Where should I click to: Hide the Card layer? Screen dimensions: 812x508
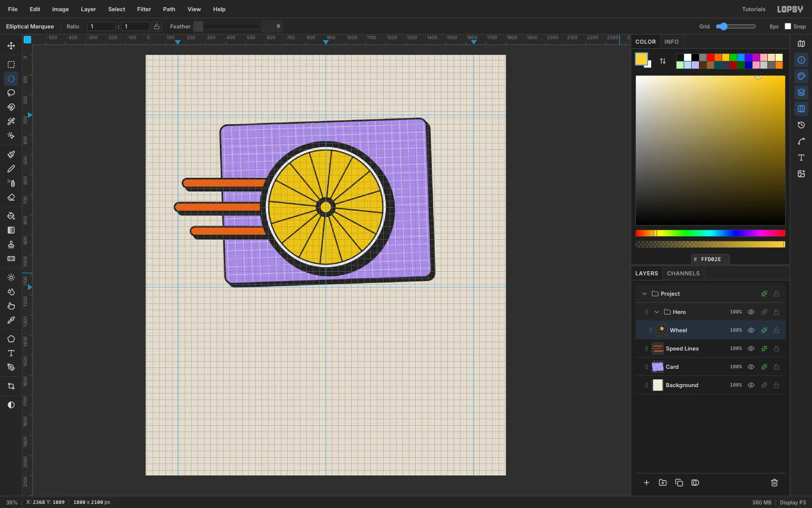tap(751, 367)
